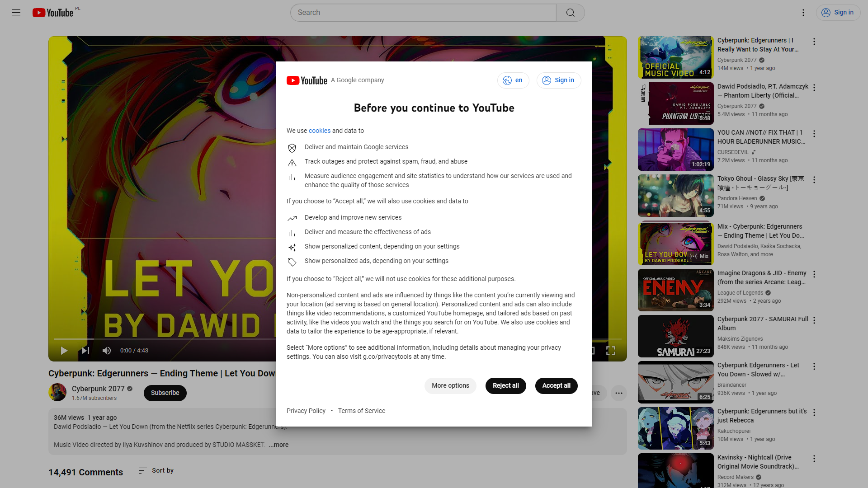Enter fullscreen video mode
The height and width of the screenshot is (488, 868).
(610, 351)
